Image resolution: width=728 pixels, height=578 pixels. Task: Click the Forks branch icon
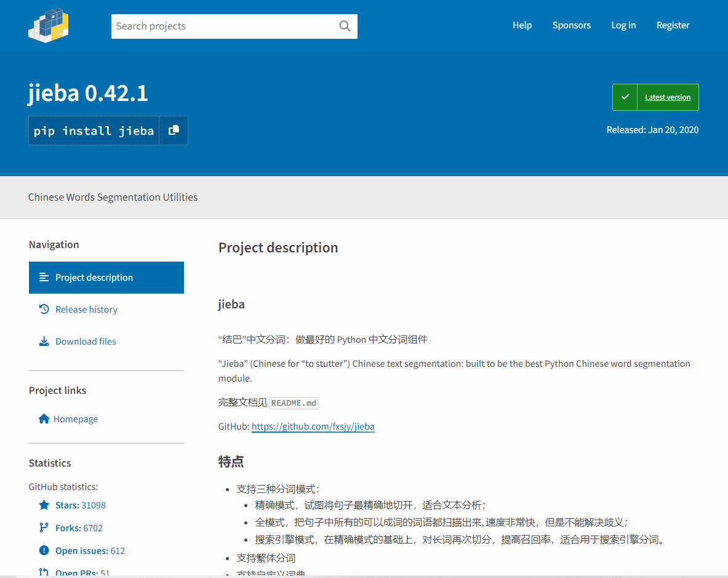[x=43, y=528]
